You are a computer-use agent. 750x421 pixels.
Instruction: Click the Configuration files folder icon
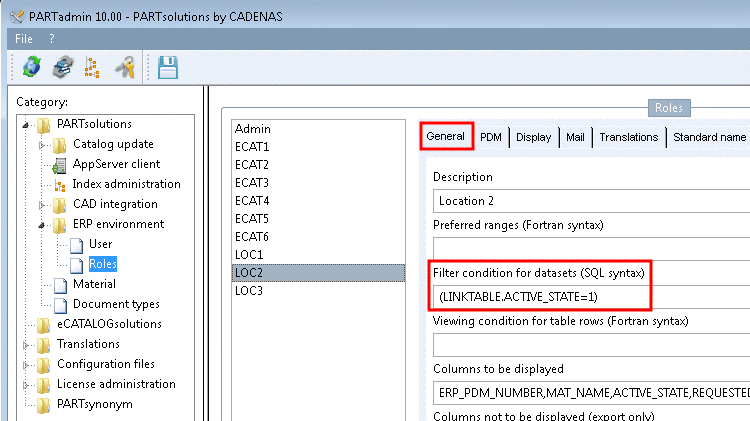[44, 366]
